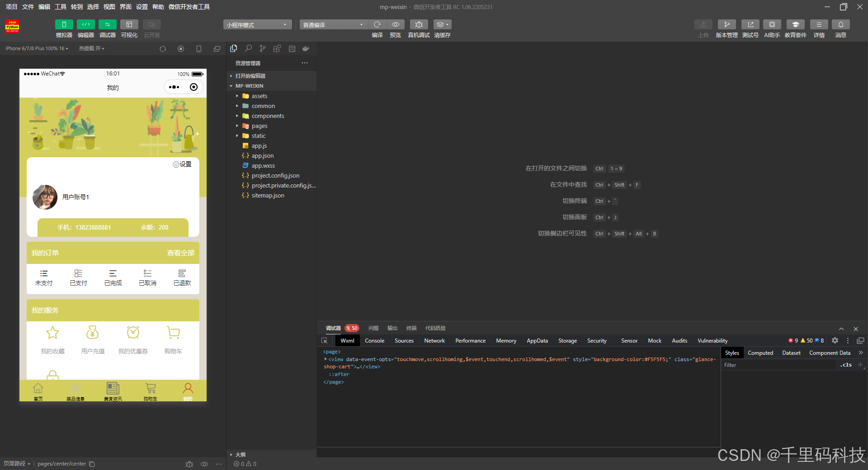Switch to the AppData tab
The image size is (868, 470).
point(537,341)
